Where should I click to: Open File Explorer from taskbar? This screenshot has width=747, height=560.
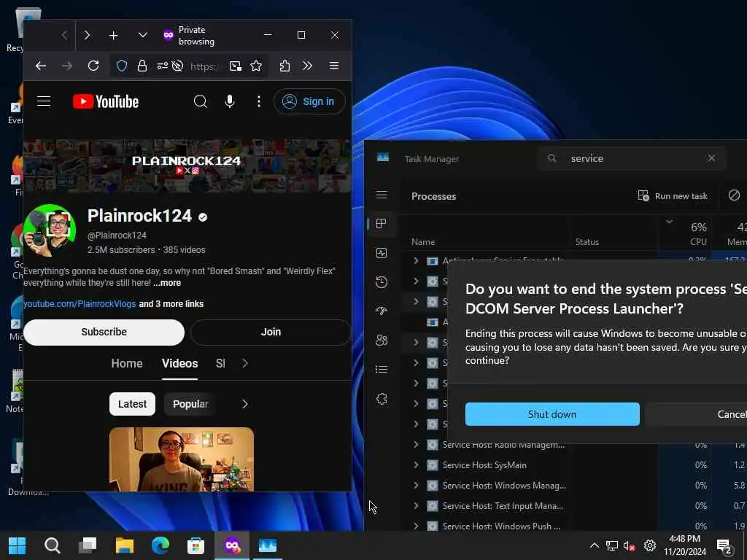124,545
